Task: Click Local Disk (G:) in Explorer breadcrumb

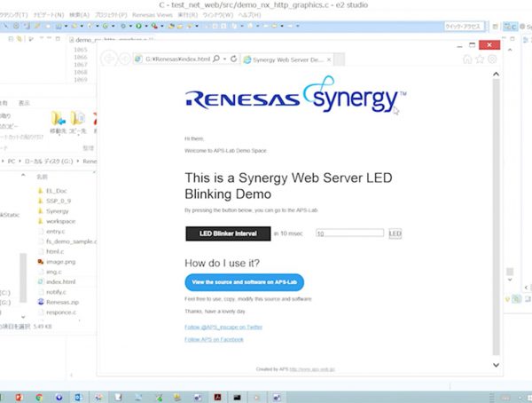Action: [x=49, y=161]
